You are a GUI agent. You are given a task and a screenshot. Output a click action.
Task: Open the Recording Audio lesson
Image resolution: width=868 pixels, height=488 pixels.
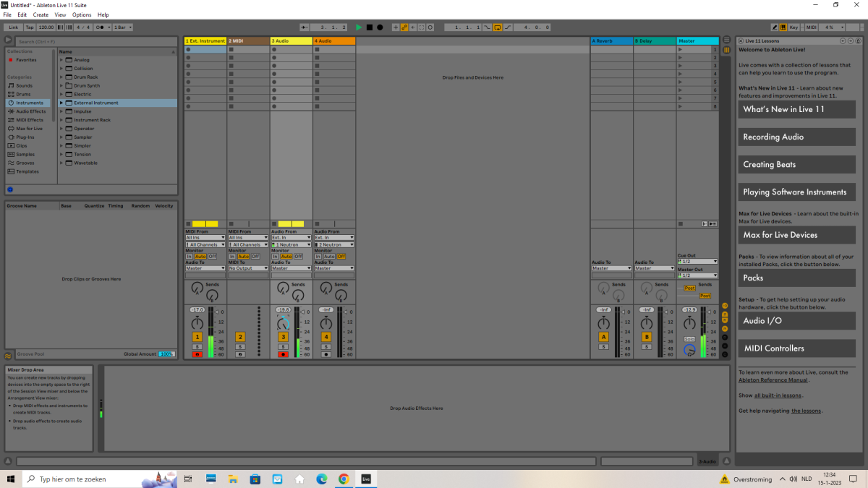click(796, 137)
